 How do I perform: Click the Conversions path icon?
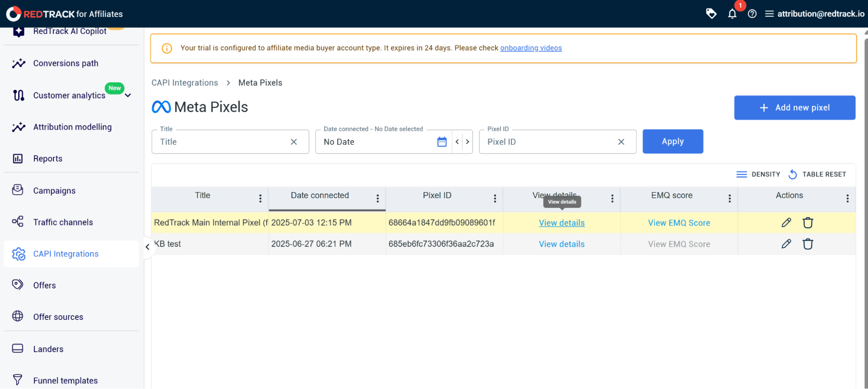[x=18, y=63]
